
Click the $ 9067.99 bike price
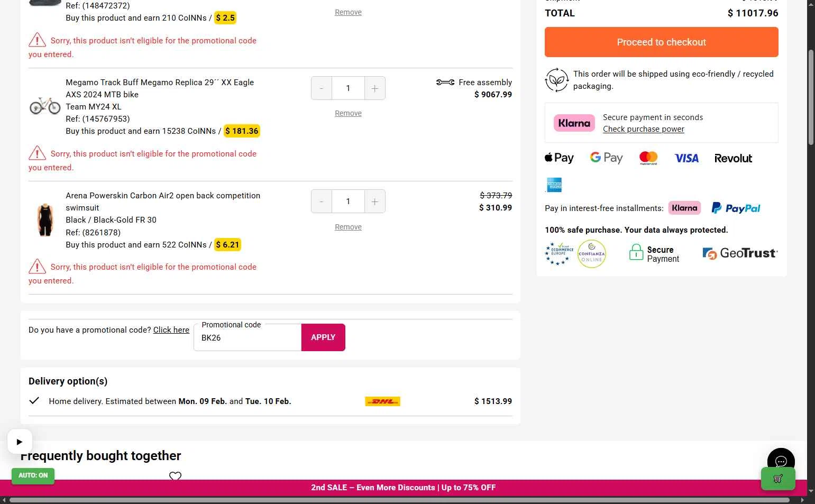tap(493, 95)
